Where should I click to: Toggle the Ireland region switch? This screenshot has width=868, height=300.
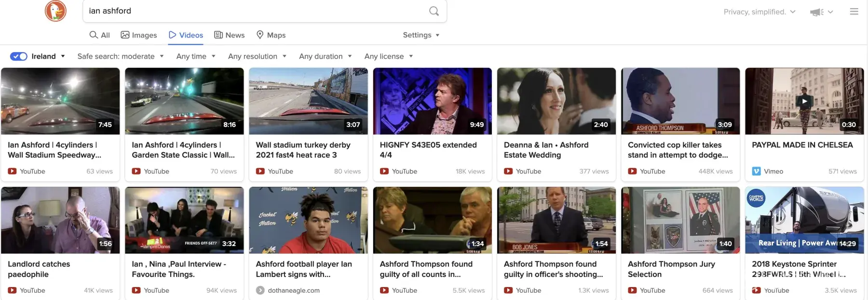click(19, 56)
